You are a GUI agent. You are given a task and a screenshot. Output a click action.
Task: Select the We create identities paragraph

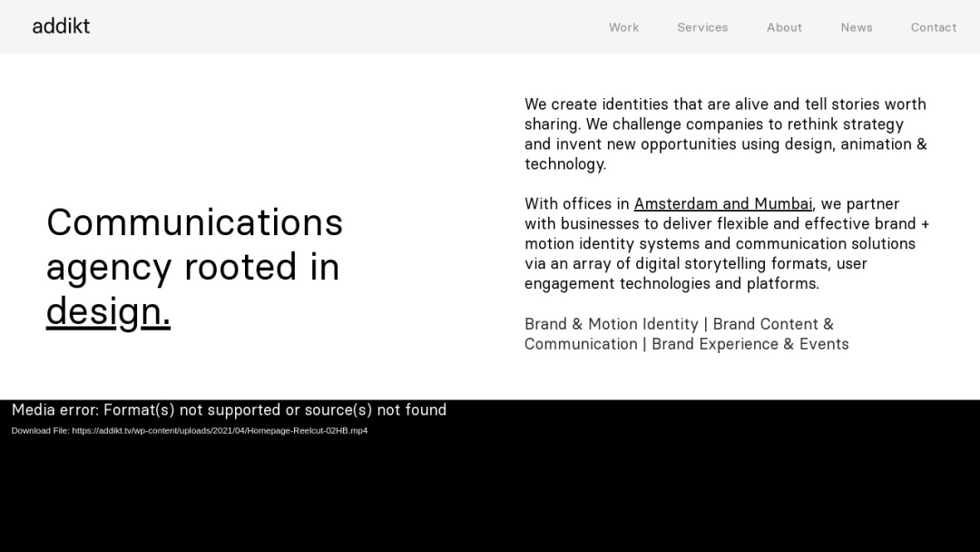point(725,133)
